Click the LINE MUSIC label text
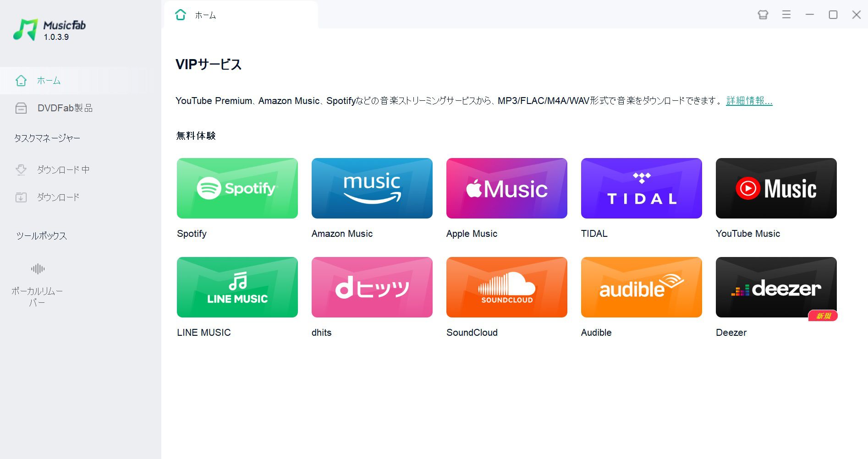Screen dimensions: 868x459 [x=204, y=333]
